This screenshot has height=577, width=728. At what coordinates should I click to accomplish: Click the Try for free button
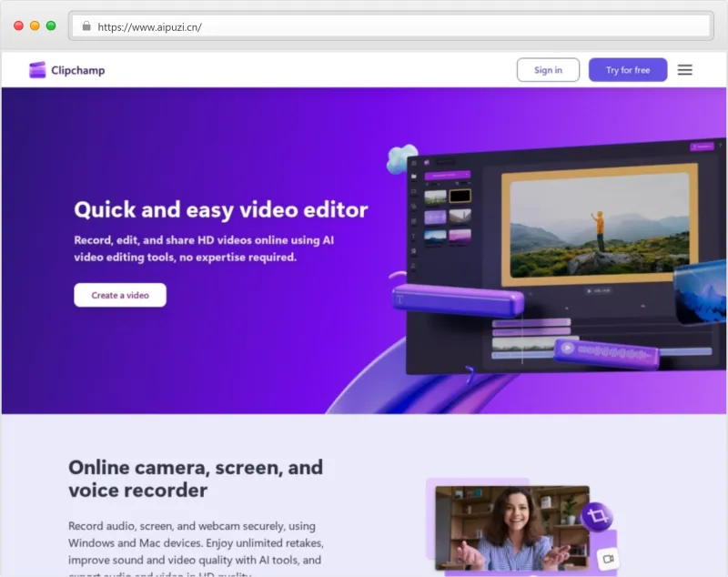tap(628, 69)
